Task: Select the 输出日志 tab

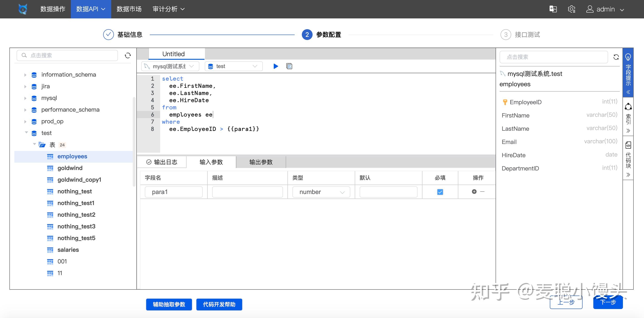Action: [x=161, y=162]
